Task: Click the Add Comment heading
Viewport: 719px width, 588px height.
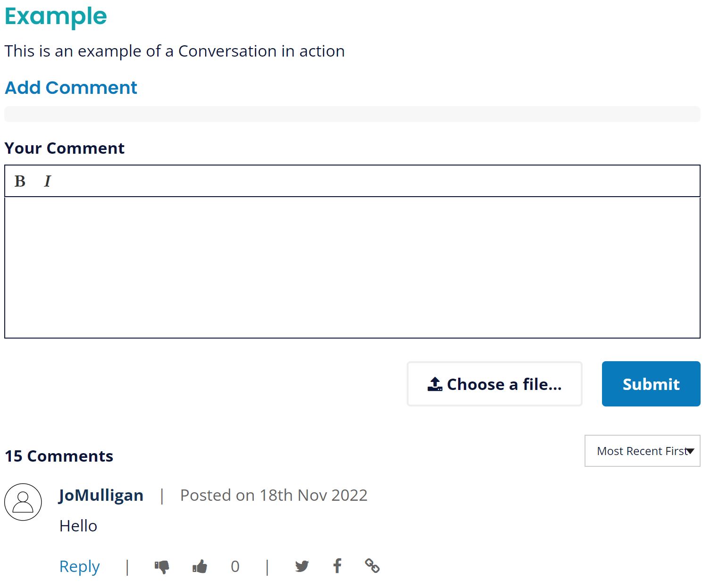Action: [x=71, y=88]
